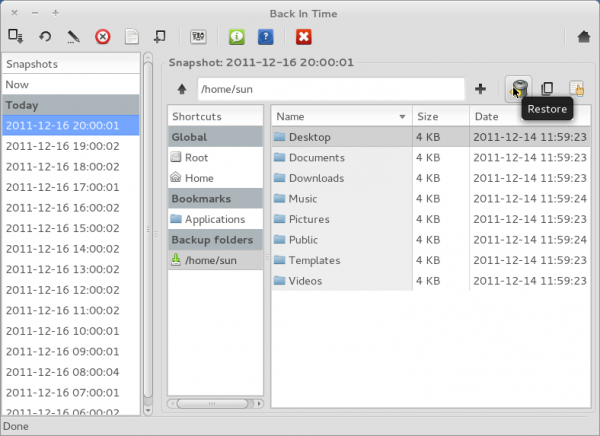Select the Downloads folder
The image size is (600, 436).
point(431,178)
